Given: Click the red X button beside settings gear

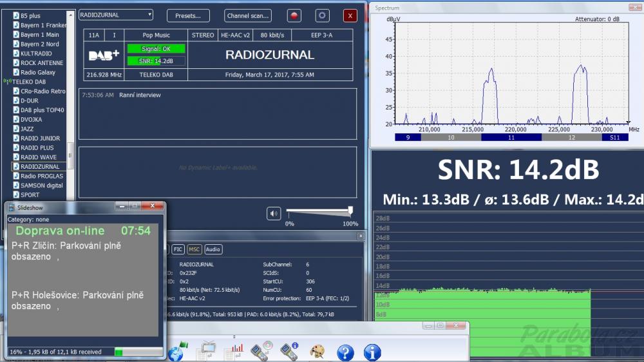Looking at the screenshot, I should pyautogui.click(x=350, y=15).
